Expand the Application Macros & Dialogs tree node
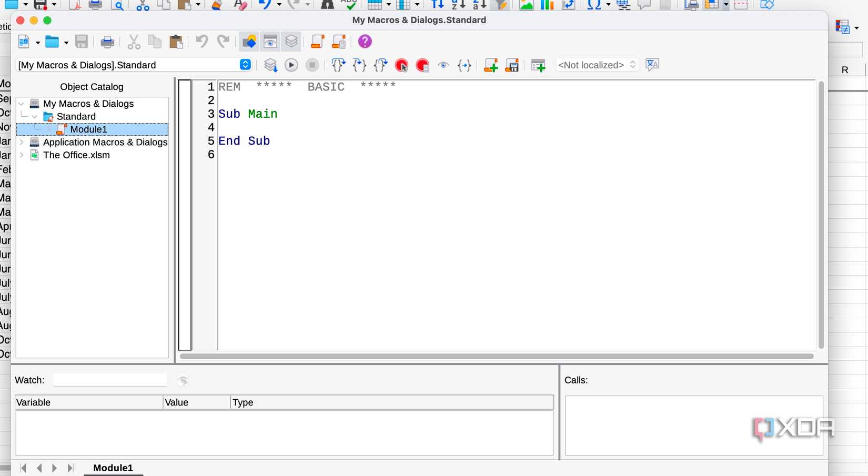Image resolution: width=868 pixels, height=476 pixels. click(21, 142)
